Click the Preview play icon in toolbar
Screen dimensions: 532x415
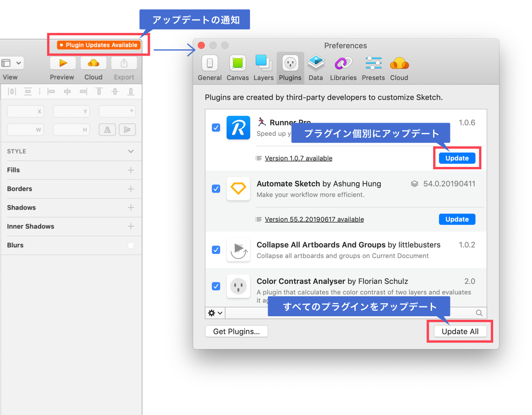(63, 63)
